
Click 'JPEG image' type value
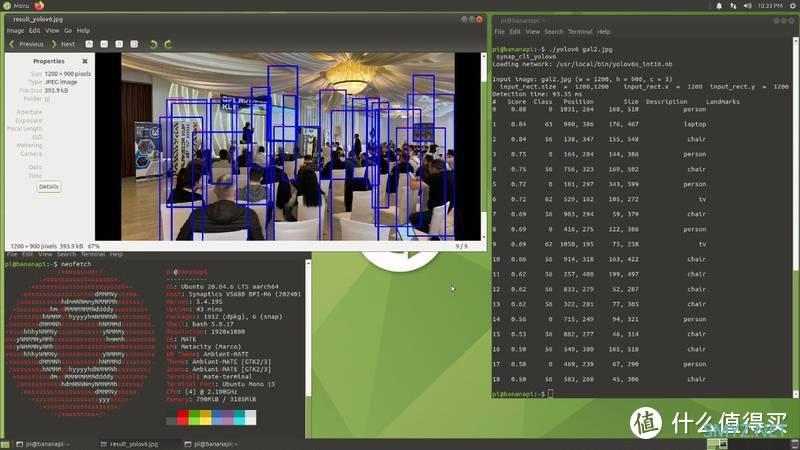pyautogui.click(x=61, y=82)
